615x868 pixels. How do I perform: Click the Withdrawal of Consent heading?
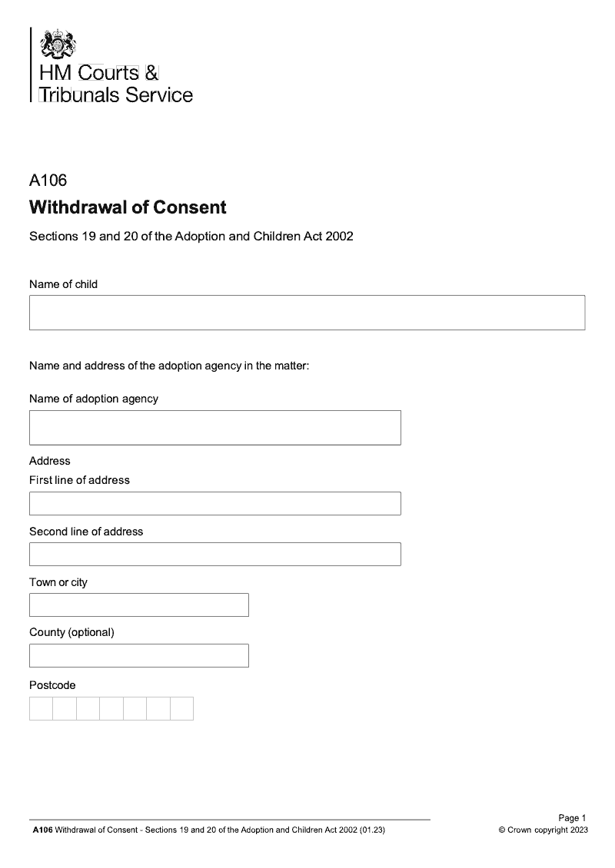(x=128, y=207)
